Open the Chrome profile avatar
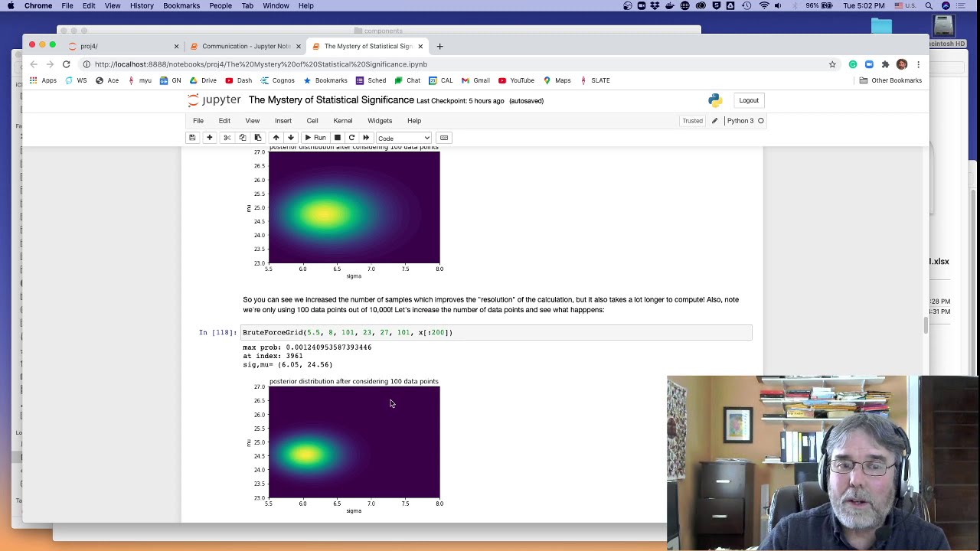Screen dimensions: 980x551 [x=902, y=64]
